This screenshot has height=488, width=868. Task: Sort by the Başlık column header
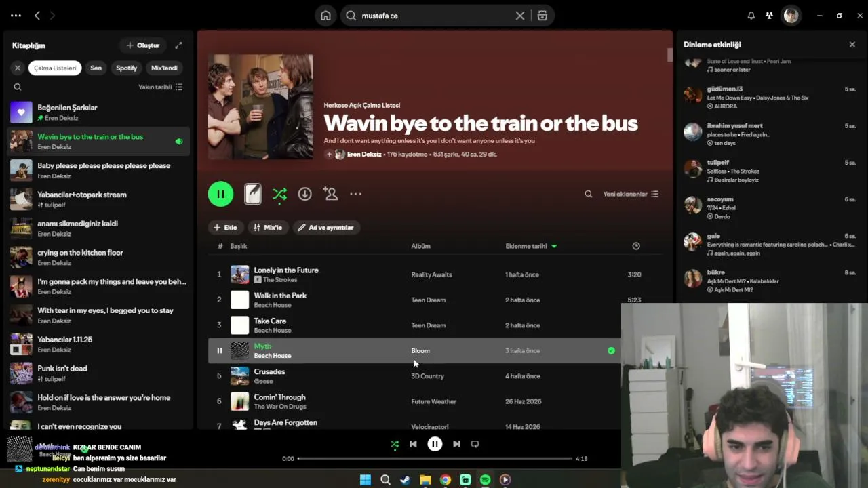[239, 246]
